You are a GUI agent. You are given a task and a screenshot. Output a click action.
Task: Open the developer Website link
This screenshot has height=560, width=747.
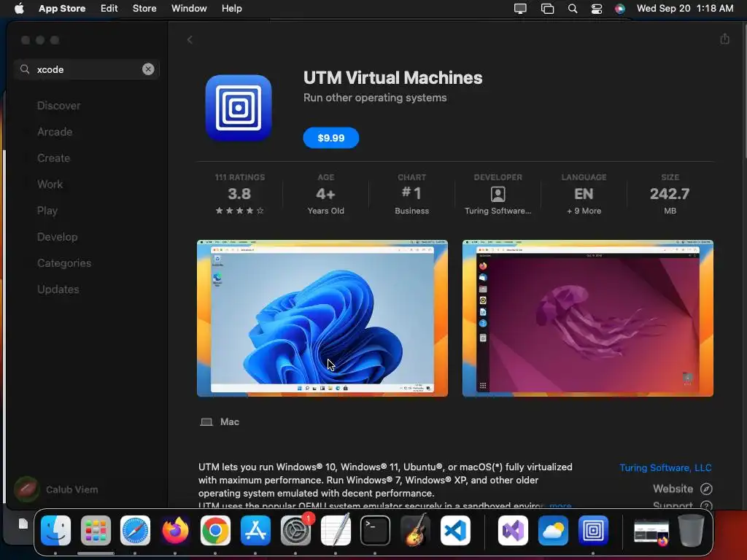pyautogui.click(x=673, y=489)
